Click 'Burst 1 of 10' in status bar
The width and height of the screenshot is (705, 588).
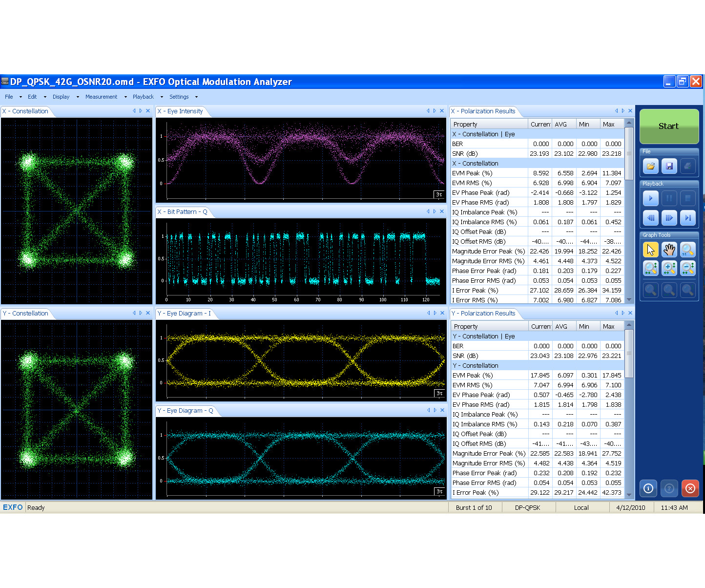point(474,507)
